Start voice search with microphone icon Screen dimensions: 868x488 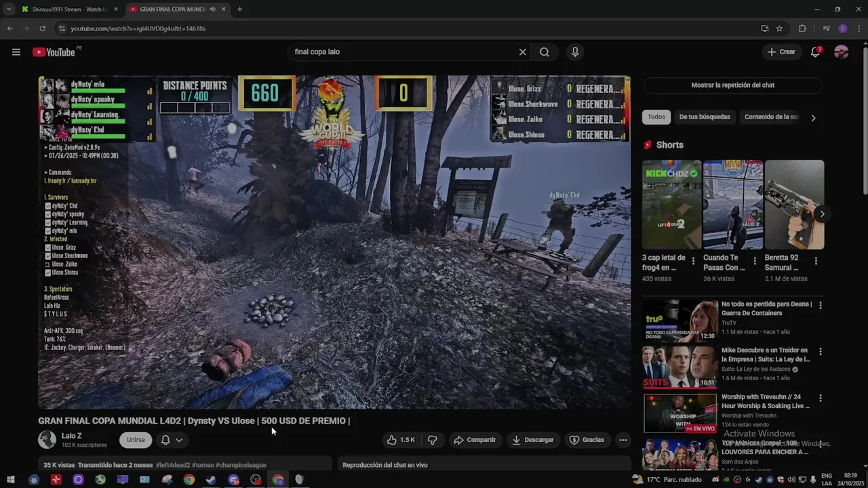point(575,52)
